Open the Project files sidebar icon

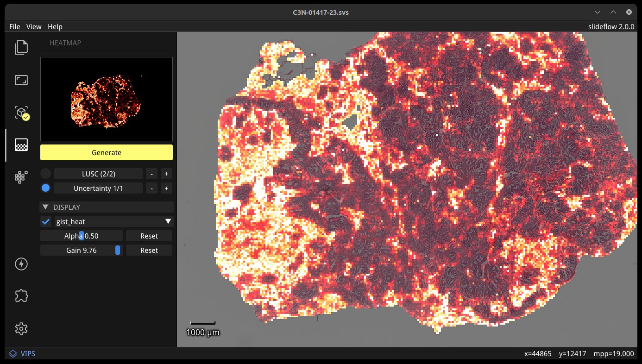click(21, 47)
